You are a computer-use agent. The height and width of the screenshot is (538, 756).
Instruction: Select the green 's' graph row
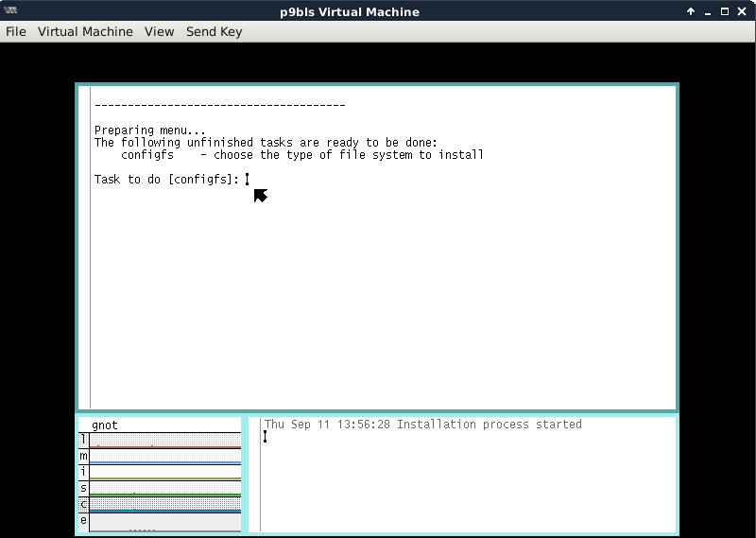tap(164, 489)
